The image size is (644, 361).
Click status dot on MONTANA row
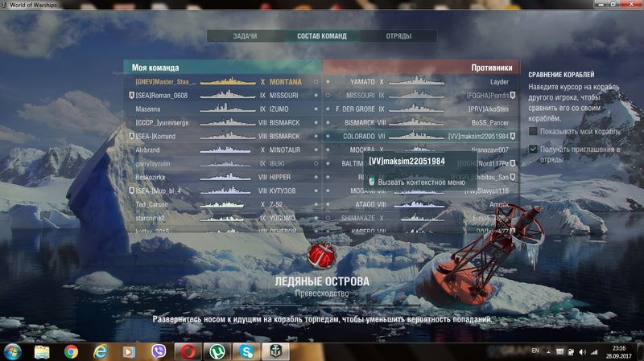point(316,82)
